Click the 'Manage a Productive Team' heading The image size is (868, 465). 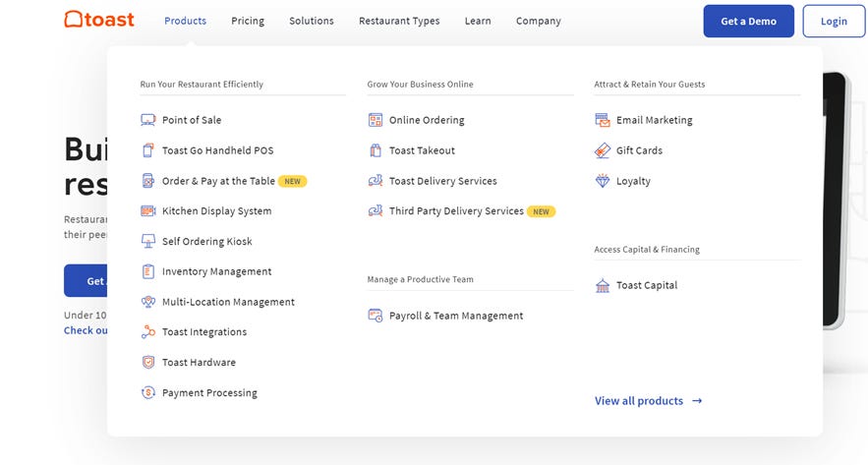[x=420, y=279]
